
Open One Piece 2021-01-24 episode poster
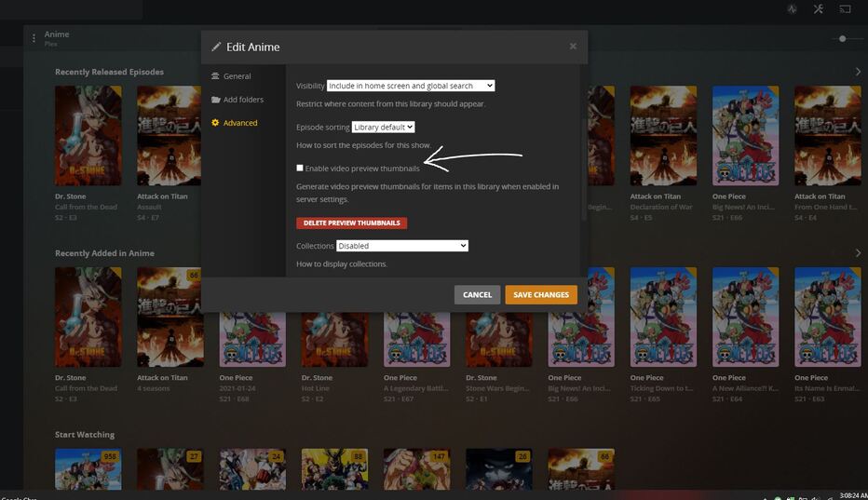[252, 340]
